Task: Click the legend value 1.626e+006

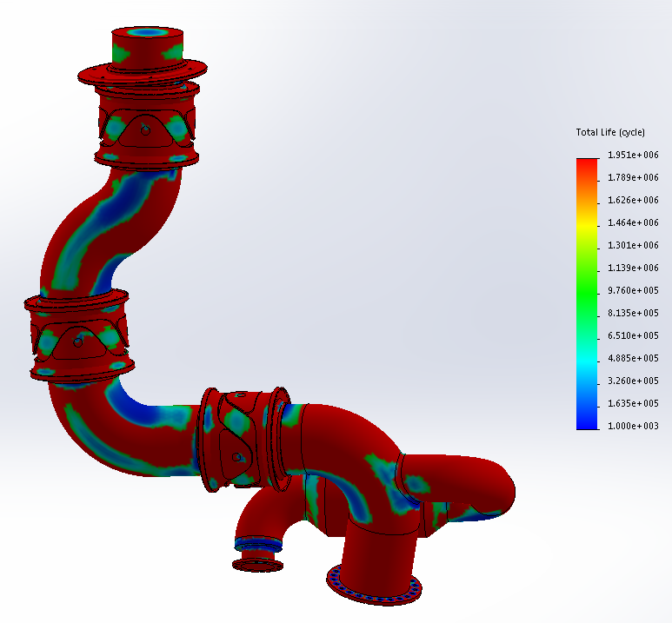Action: coord(633,200)
